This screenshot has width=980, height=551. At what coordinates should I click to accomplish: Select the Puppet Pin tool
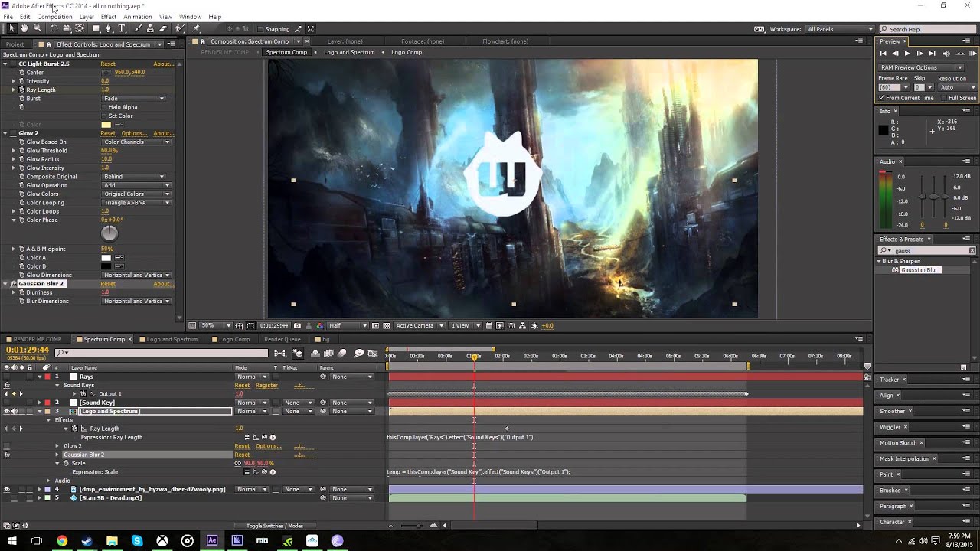[197, 28]
